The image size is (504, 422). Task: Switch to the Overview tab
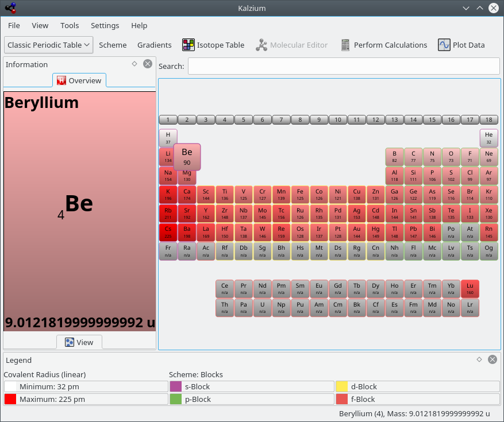(79, 80)
